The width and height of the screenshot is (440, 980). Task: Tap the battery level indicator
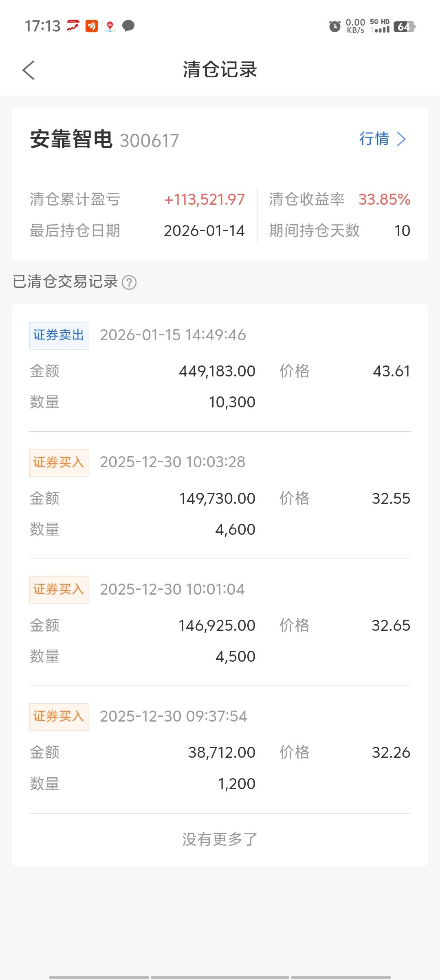point(404,27)
